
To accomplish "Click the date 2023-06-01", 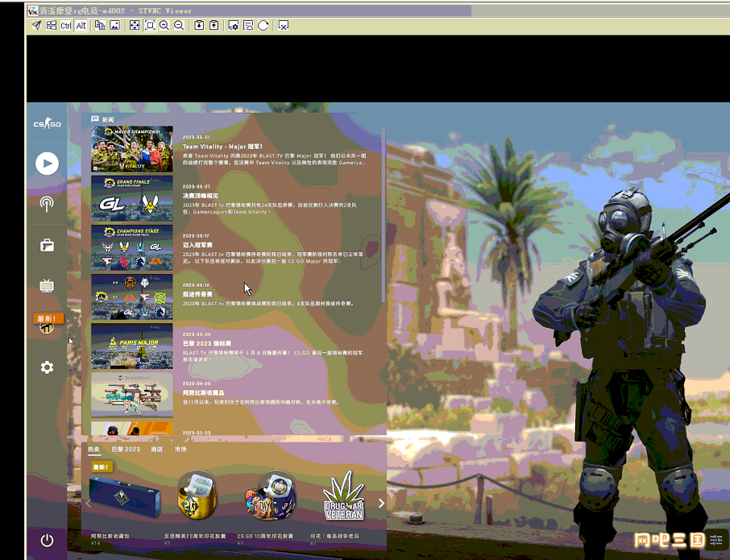I will [196, 137].
